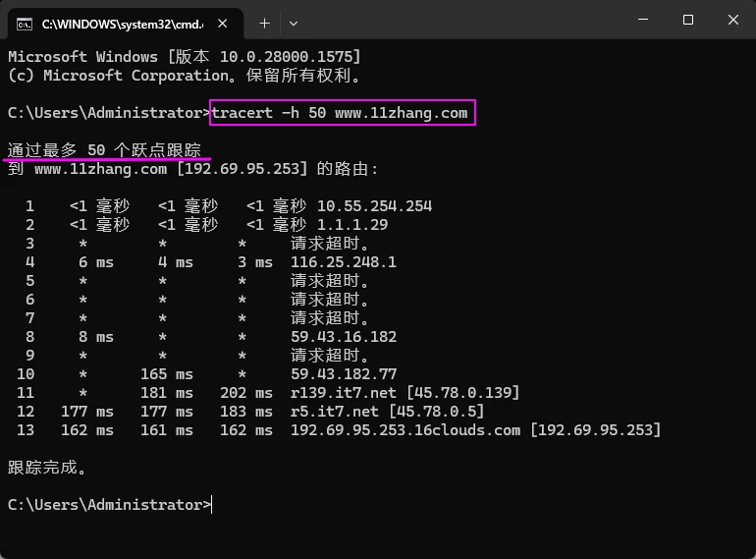Click the 通过最多 50 个跃点跟踪 line
This screenshot has height=559, width=756.
pyautogui.click(x=104, y=150)
